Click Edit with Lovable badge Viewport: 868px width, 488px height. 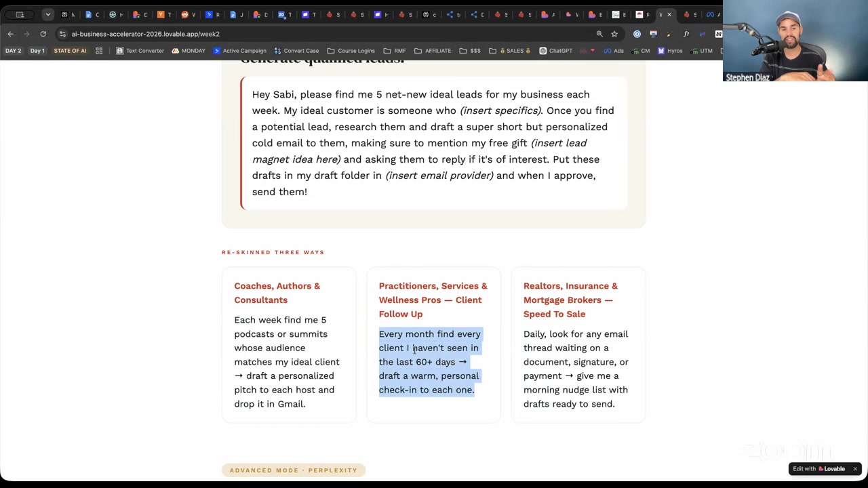tap(819, 469)
